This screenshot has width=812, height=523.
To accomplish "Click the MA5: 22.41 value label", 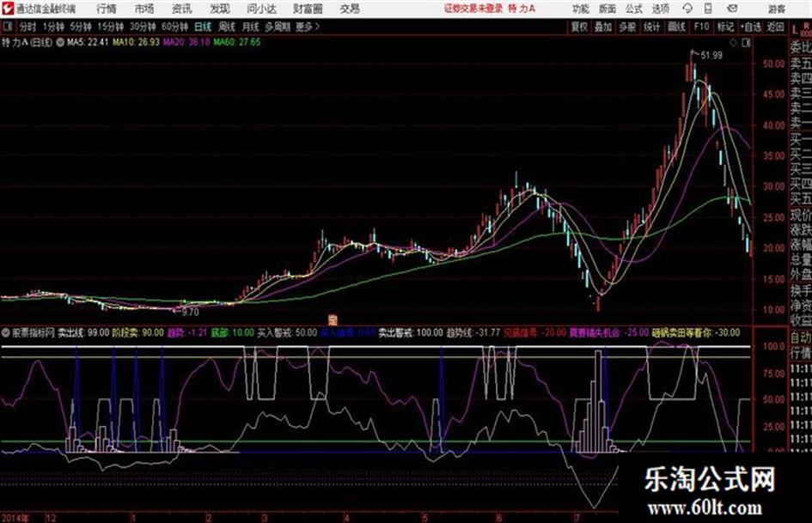I will point(88,42).
